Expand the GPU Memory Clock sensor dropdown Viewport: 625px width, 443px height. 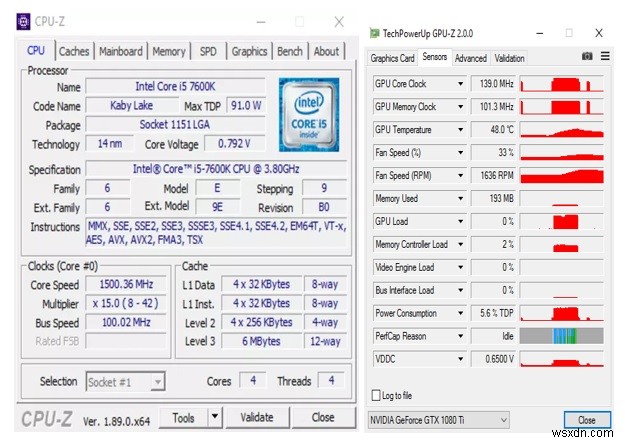(460, 107)
